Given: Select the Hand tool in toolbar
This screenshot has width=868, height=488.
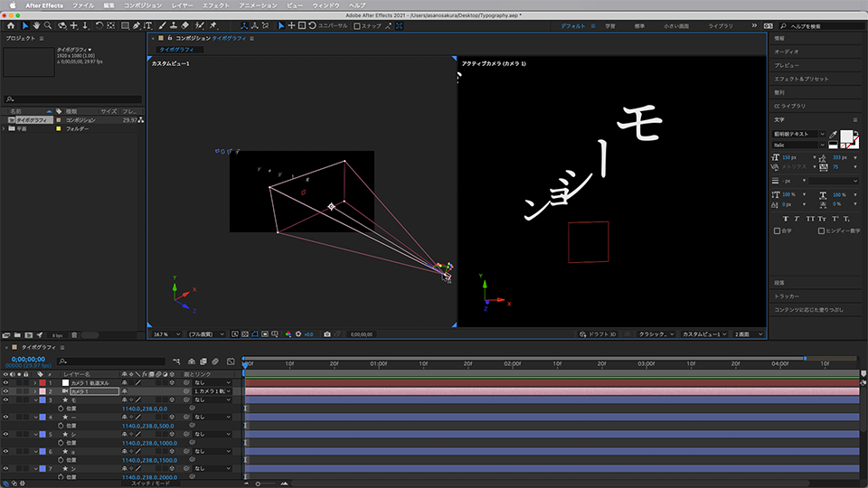Looking at the screenshot, I should (x=37, y=25).
